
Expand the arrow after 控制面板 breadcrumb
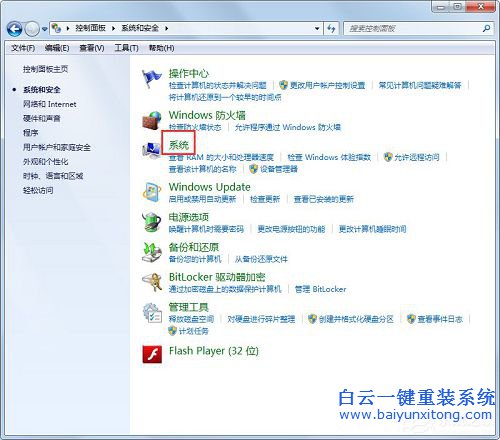tap(113, 29)
